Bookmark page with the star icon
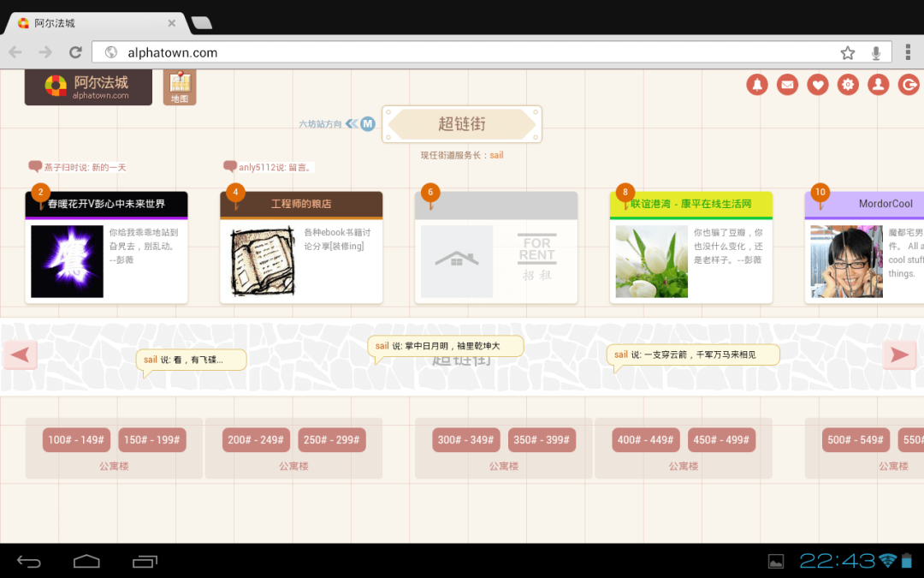 [x=847, y=53]
